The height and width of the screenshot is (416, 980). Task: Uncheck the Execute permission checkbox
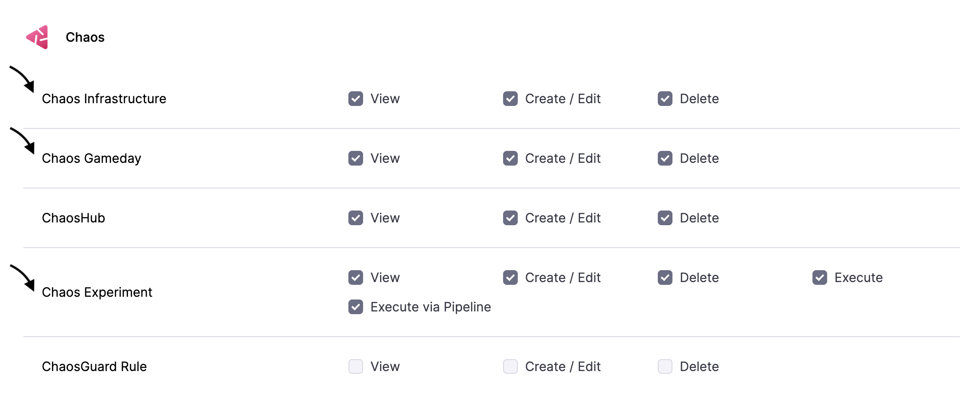[820, 277]
